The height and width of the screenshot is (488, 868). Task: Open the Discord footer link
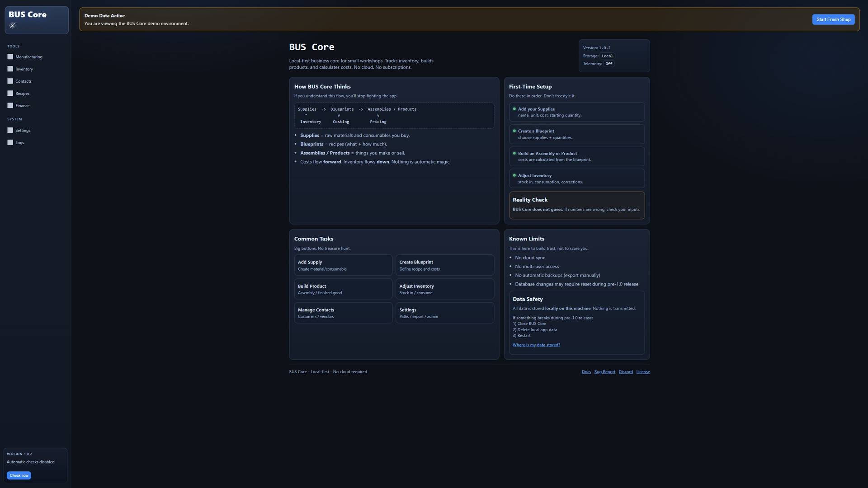625,372
